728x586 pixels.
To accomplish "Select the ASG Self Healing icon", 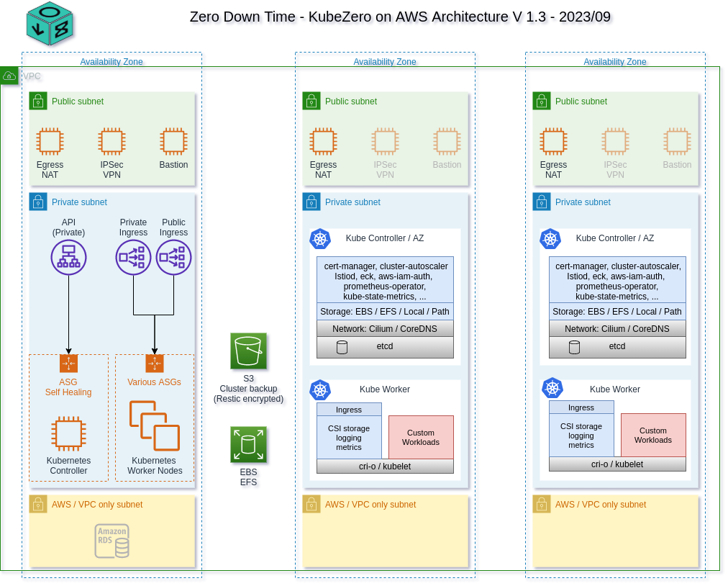I will [69, 364].
